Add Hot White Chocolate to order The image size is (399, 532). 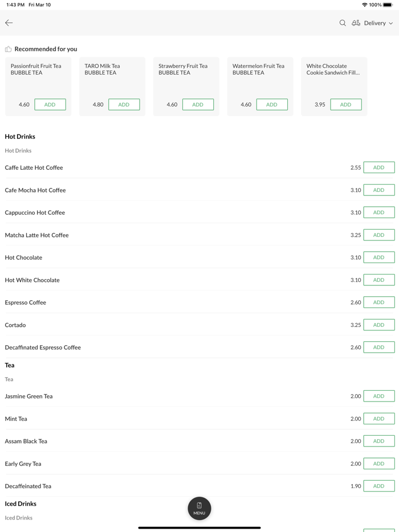378,280
